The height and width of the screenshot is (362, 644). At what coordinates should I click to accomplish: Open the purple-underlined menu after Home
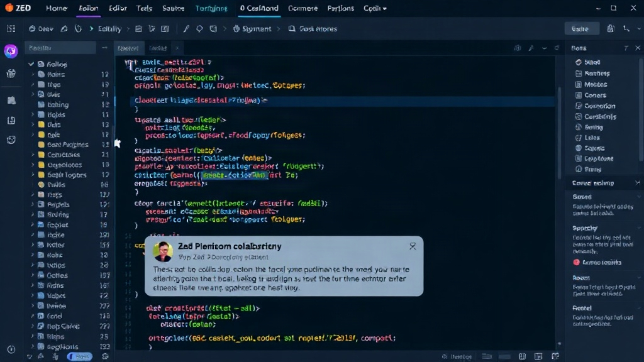(x=88, y=8)
